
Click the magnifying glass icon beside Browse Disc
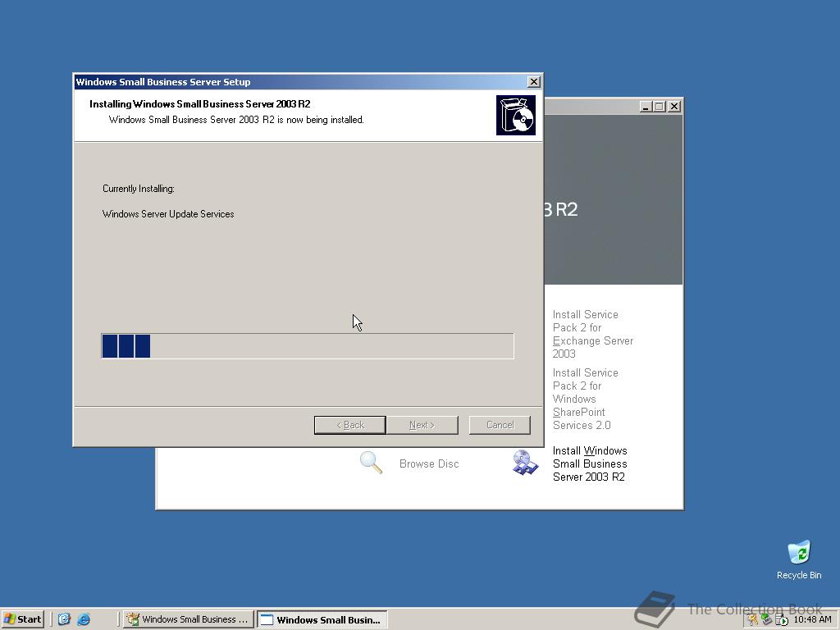(x=371, y=463)
